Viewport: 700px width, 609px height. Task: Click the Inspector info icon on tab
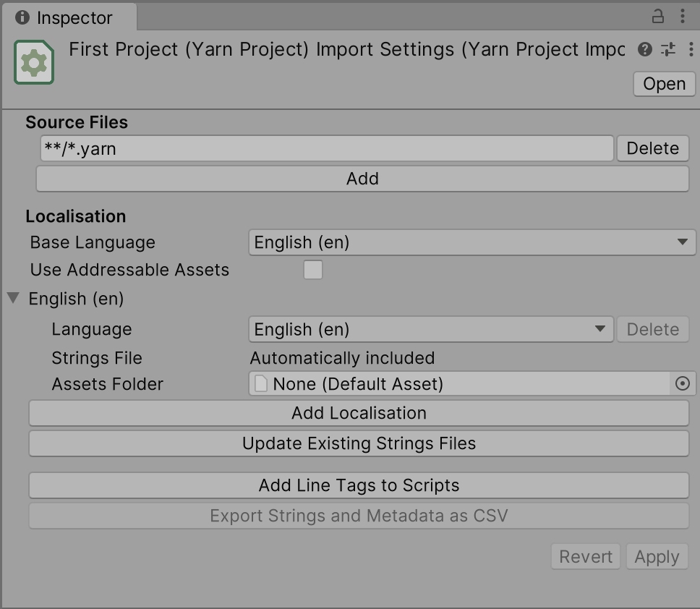pos(22,17)
